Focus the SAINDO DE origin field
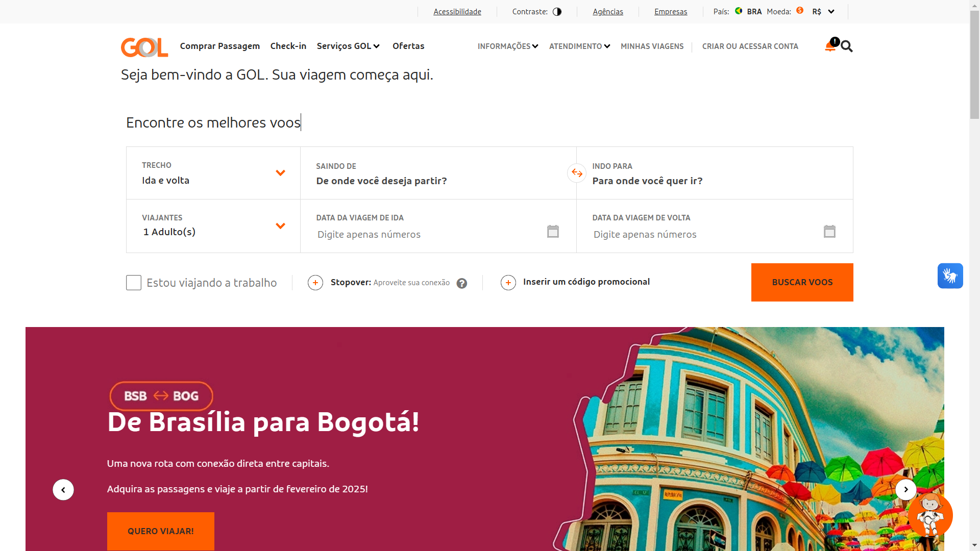The image size is (980, 551). point(438,173)
